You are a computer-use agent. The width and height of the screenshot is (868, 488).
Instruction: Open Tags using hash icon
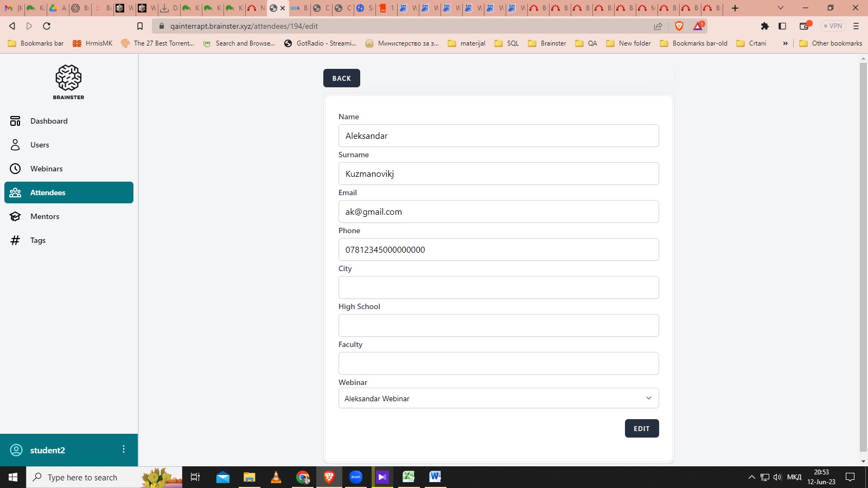point(15,240)
